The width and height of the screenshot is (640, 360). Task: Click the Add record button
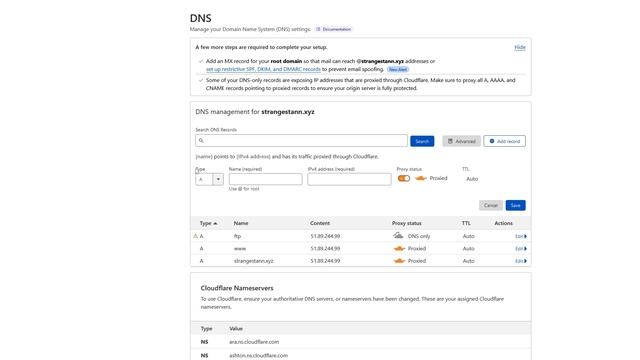[504, 141]
